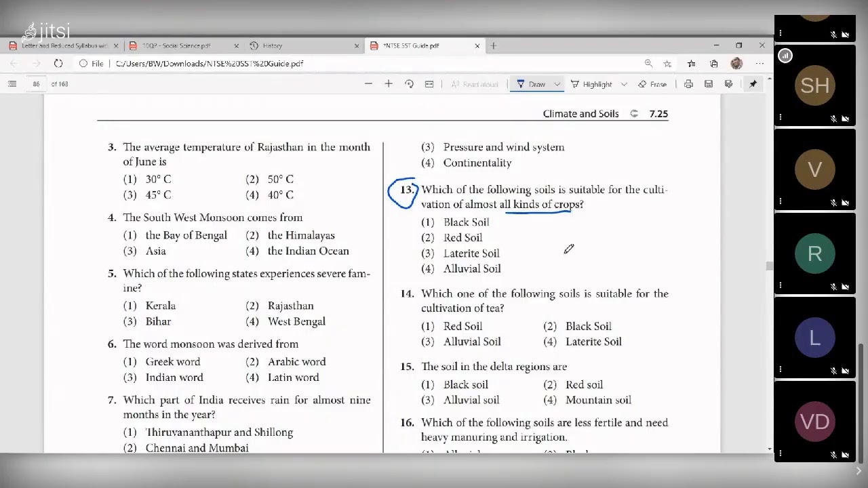Toggle the pin toolbar icon
This screenshot has height=488, width=868.
pyautogui.click(x=753, y=84)
